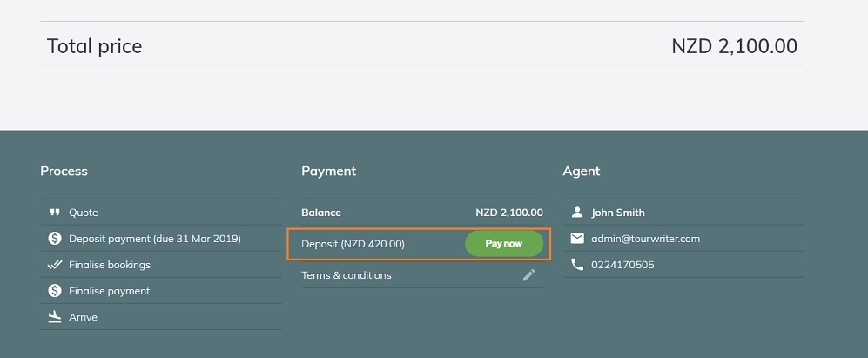Click the quotation mark icon beside Quote
Viewport: 868px width, 358px height.
[54, 213]
